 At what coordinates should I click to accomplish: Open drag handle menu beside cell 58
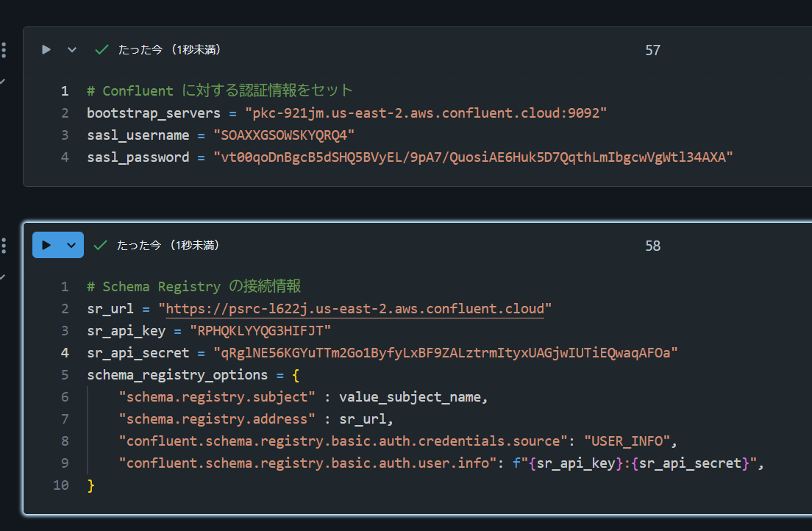point(4,246)
